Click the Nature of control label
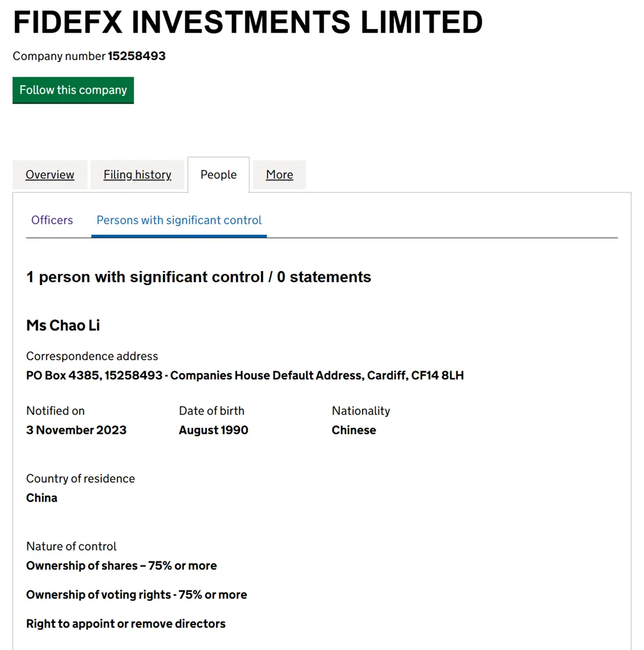 pos(71,547)
